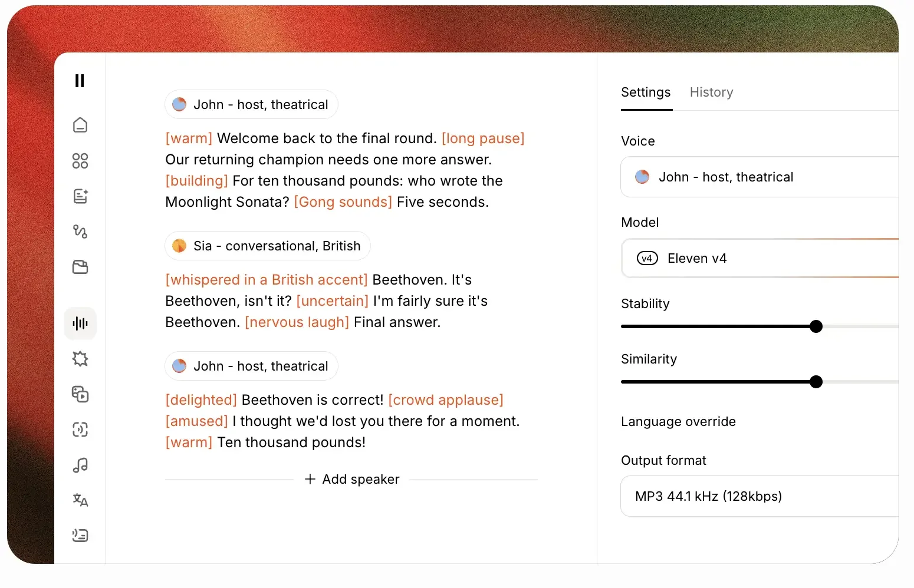Open the Voice dropdown showing John
914x588 pixels.
(x=760, y=177)
